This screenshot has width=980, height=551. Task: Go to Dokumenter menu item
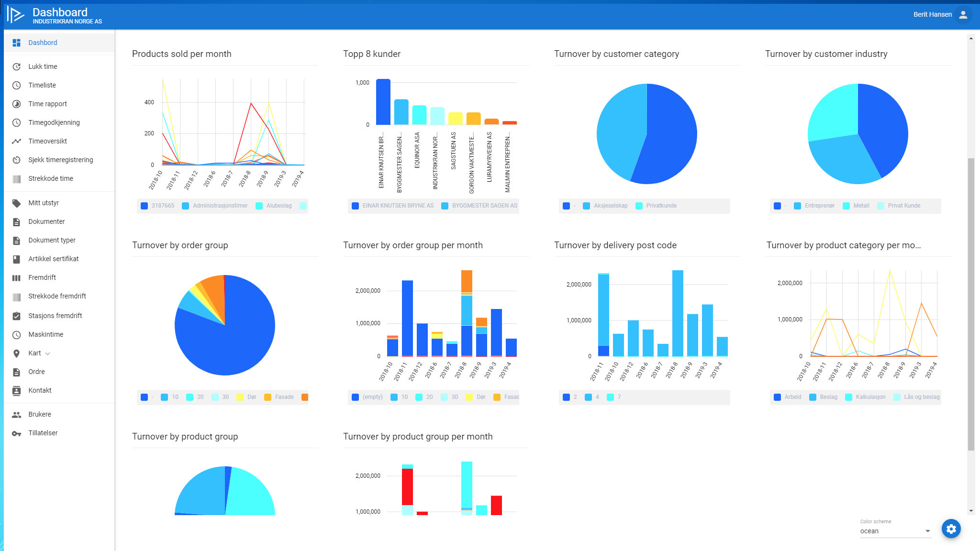pos(59,221)
